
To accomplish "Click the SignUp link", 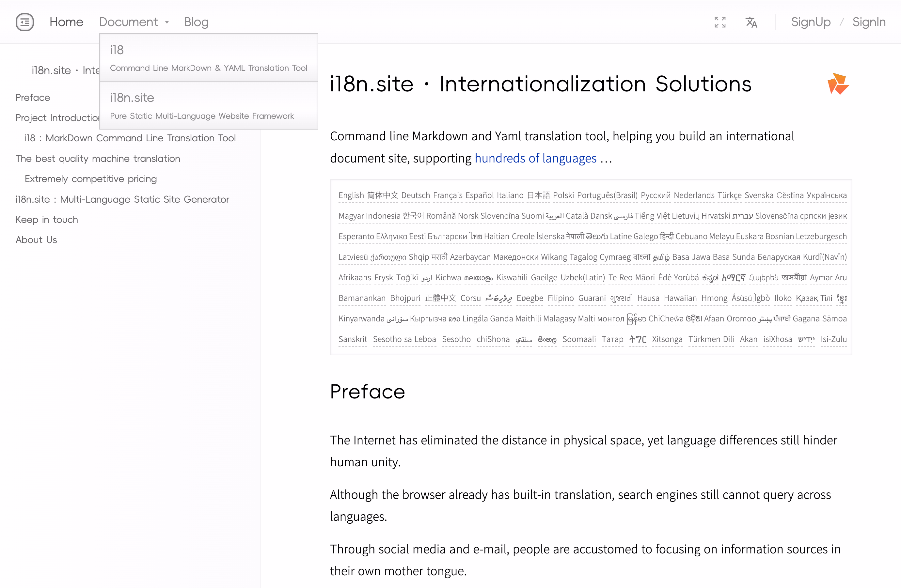I will (x=811, y=22).
